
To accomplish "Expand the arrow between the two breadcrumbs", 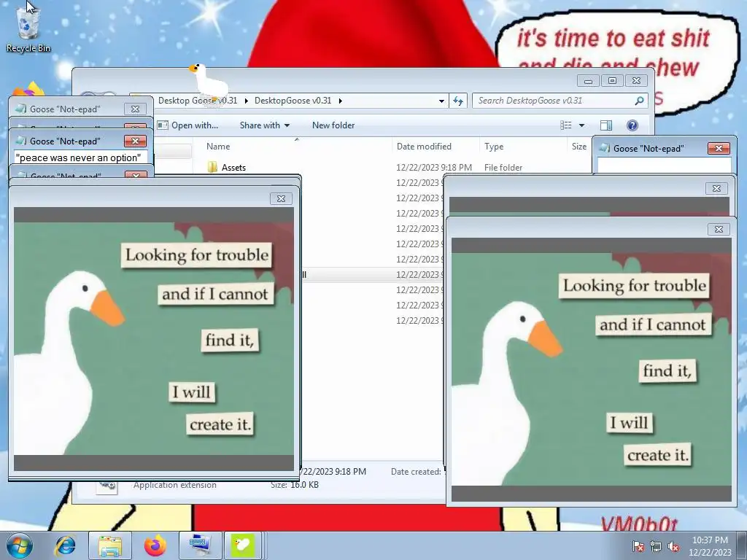I will click(x=246, y=101).
